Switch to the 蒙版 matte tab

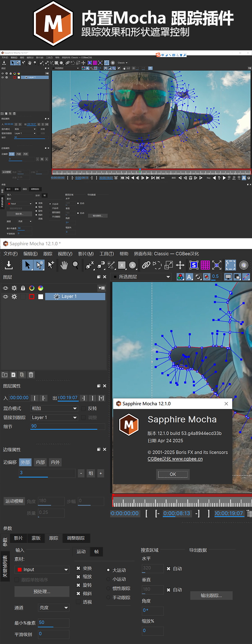[36, 538]
